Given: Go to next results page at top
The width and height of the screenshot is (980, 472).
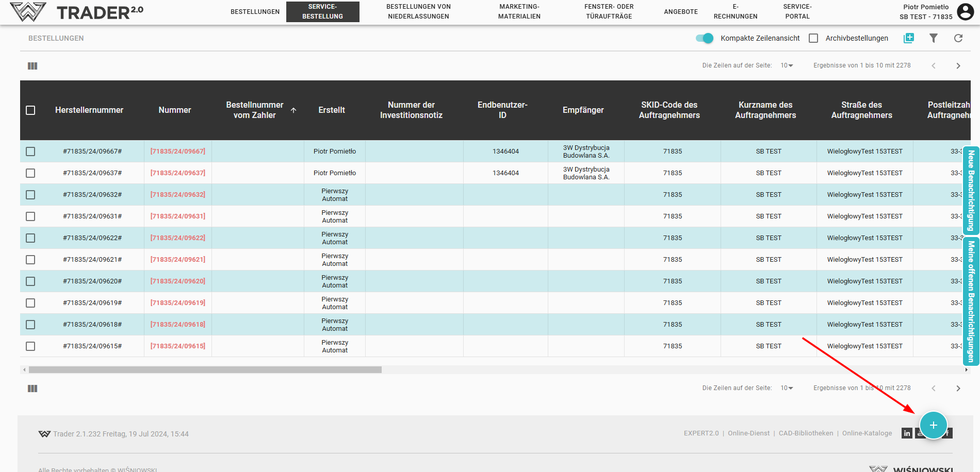Looking at the screenshot, I should 958,66.
